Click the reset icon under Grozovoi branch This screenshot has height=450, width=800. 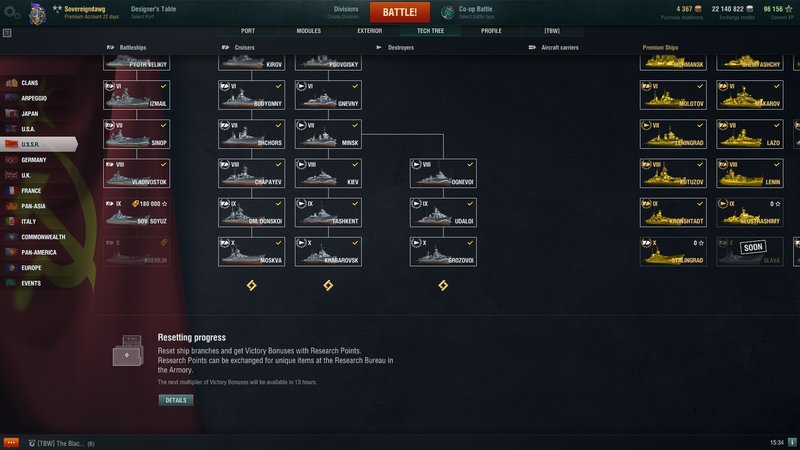[443, 285]
